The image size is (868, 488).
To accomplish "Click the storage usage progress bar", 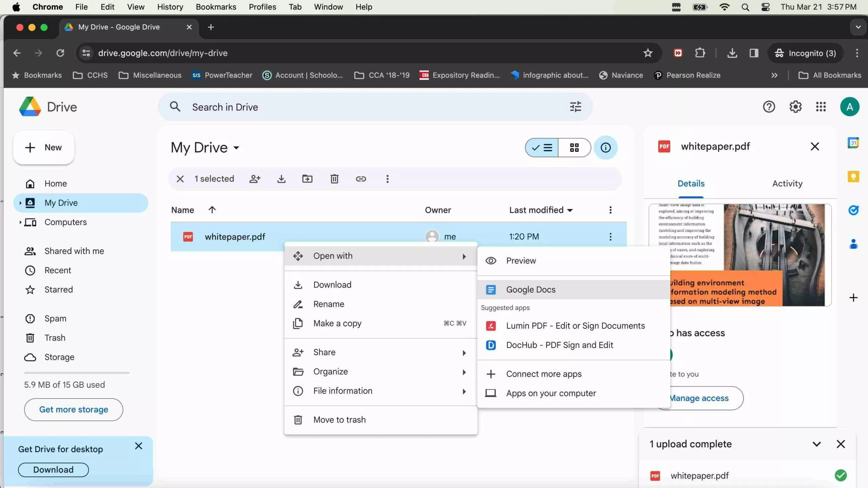I will click(77, 373).
